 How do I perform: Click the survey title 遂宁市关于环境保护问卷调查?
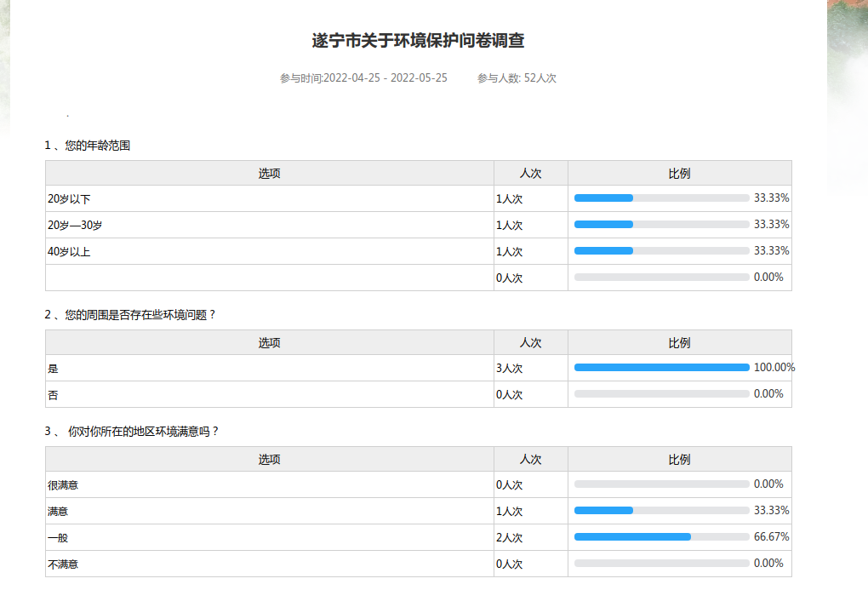pos(418,40)
